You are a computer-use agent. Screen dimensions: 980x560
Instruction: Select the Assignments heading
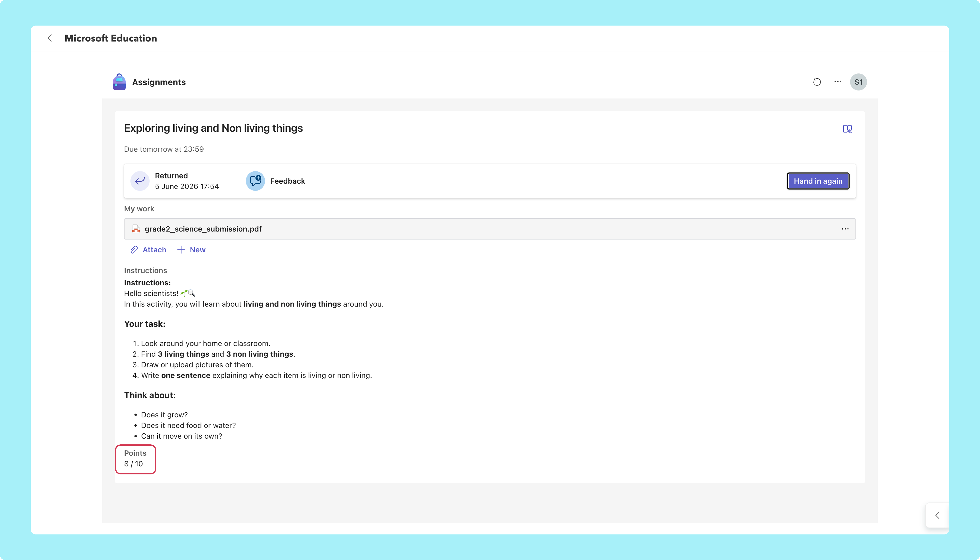coord(159,82)
